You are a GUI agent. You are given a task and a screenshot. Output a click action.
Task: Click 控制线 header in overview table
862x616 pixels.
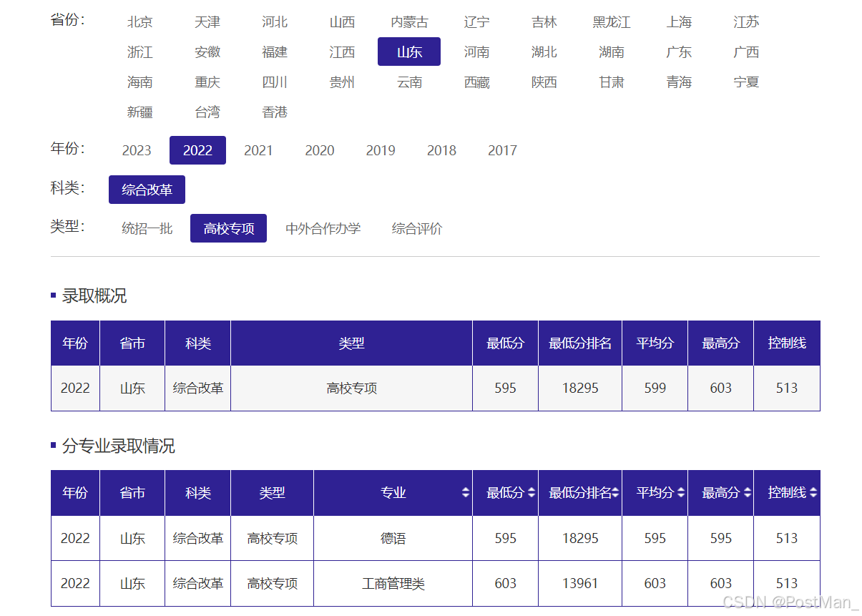tap(787, 343)
